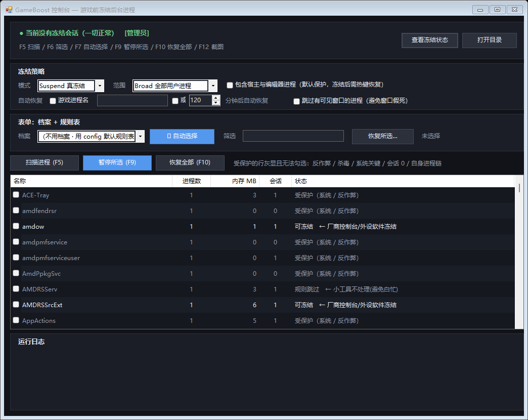
Task: Click 恢复全部 (F10) button
Action: pos(190,162)
